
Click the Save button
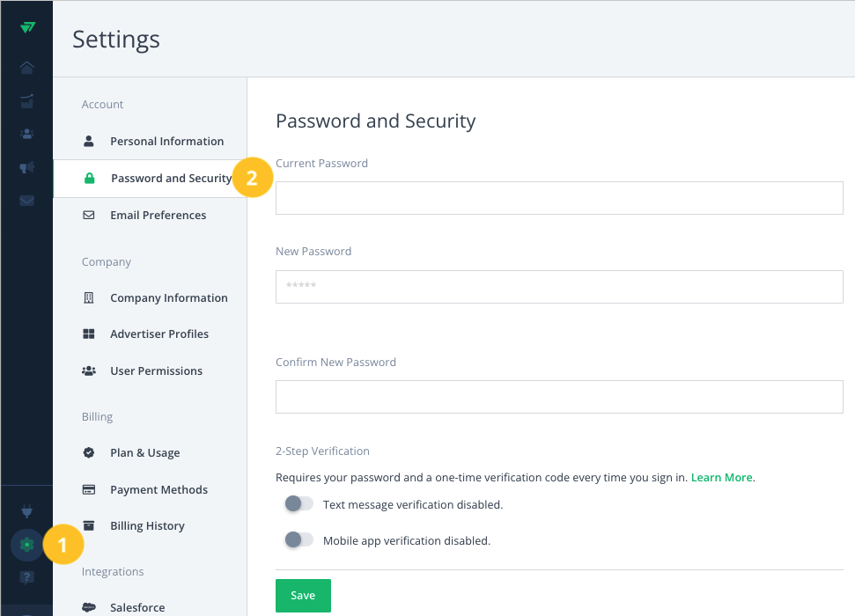[303, 595]
